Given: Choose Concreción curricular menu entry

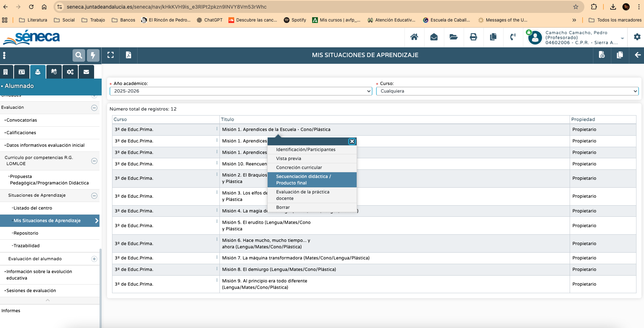Looking at the screenshot, I should point(299,168).
